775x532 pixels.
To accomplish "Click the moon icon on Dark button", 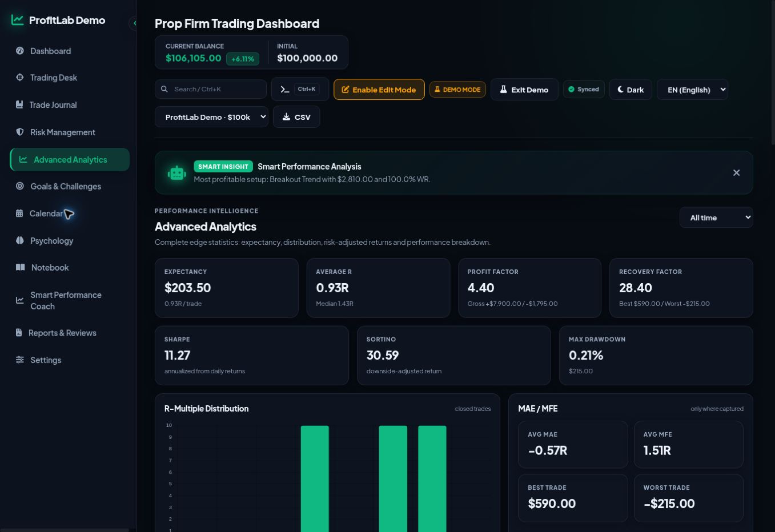I will tap(620, 90).
